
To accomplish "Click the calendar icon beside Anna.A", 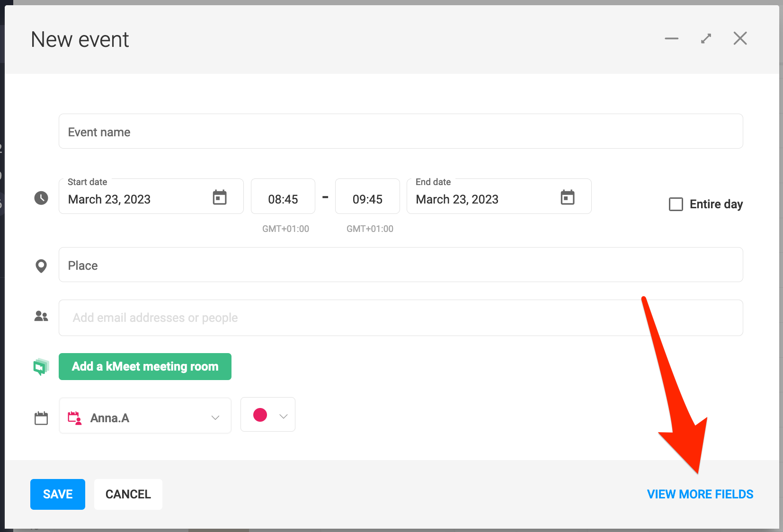I will [41, 418].
